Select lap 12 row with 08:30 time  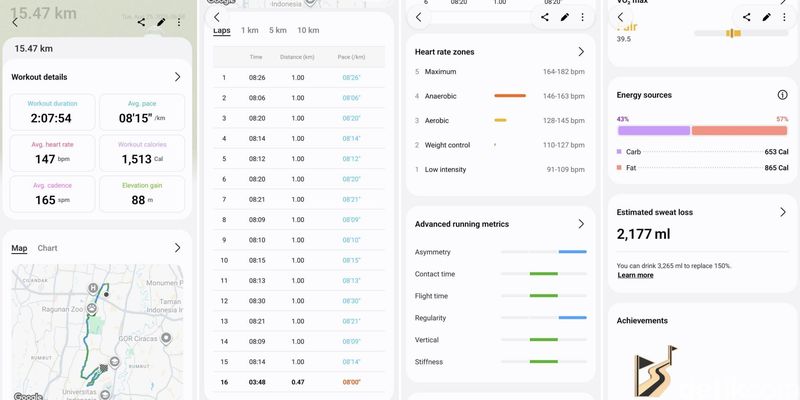click(299, 301)
